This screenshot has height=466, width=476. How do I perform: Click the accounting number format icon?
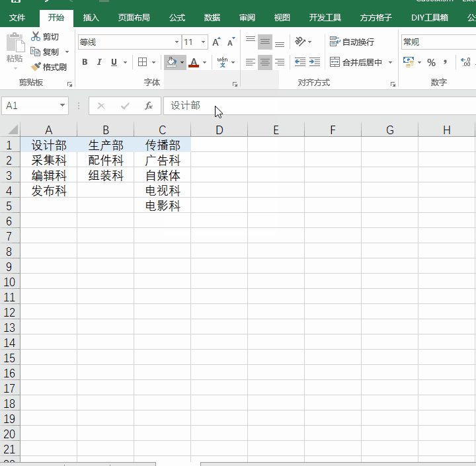(409, 62)
